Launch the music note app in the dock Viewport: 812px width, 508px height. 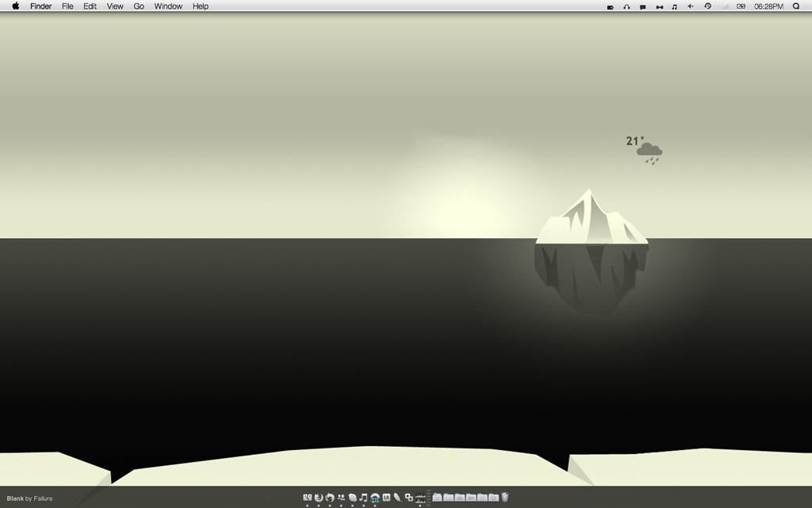(x=363, y=498)
